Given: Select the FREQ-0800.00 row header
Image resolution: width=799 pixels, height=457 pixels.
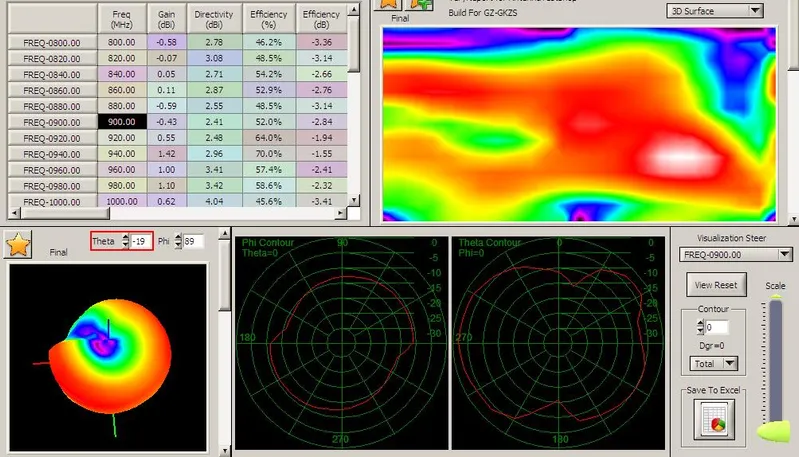Looking at the screenshot, I should pos(52,43).
